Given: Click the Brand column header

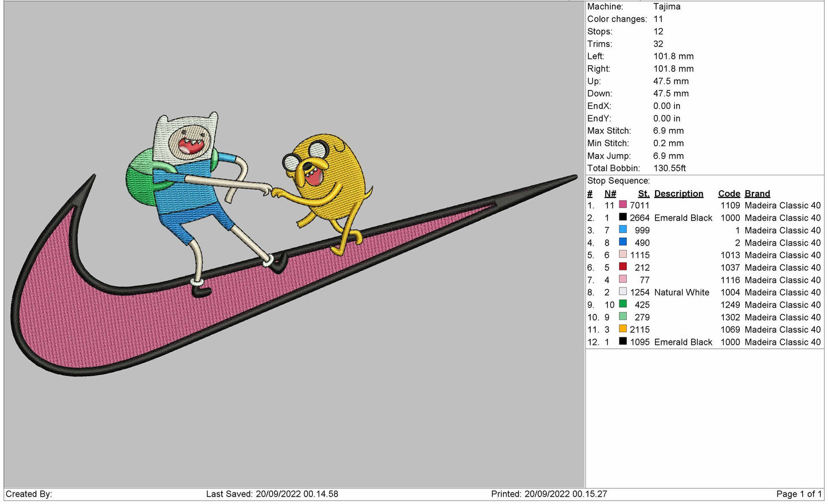Looking at the screenshot, I should (757, 194).
